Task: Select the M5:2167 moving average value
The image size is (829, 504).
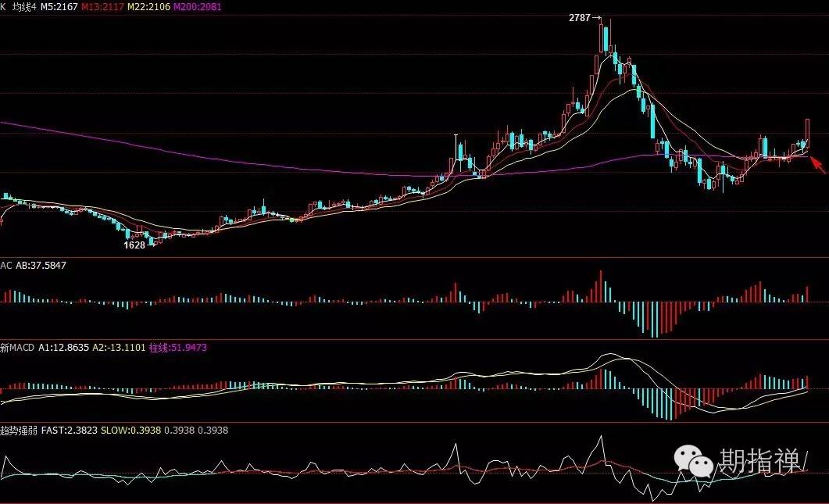Action: [59, 7]
